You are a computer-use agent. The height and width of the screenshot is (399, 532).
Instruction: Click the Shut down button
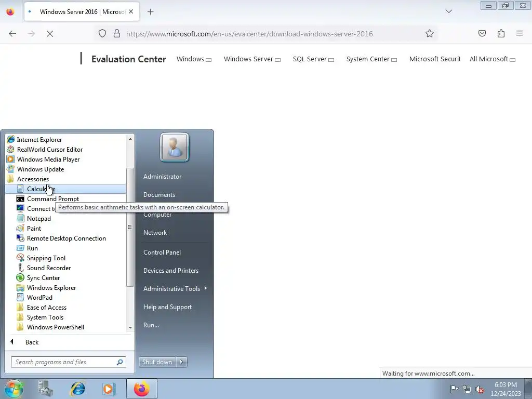tap(157, 362)
